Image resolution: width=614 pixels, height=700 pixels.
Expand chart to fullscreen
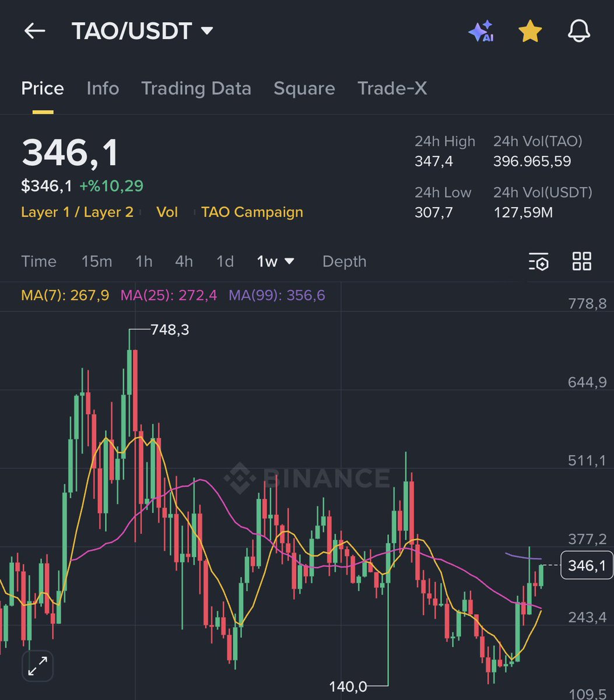pyautogui.click(x=38, y=666)
